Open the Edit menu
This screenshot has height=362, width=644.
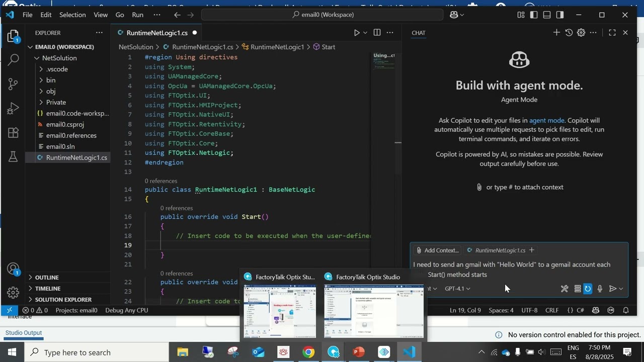[x=46, y=15]
